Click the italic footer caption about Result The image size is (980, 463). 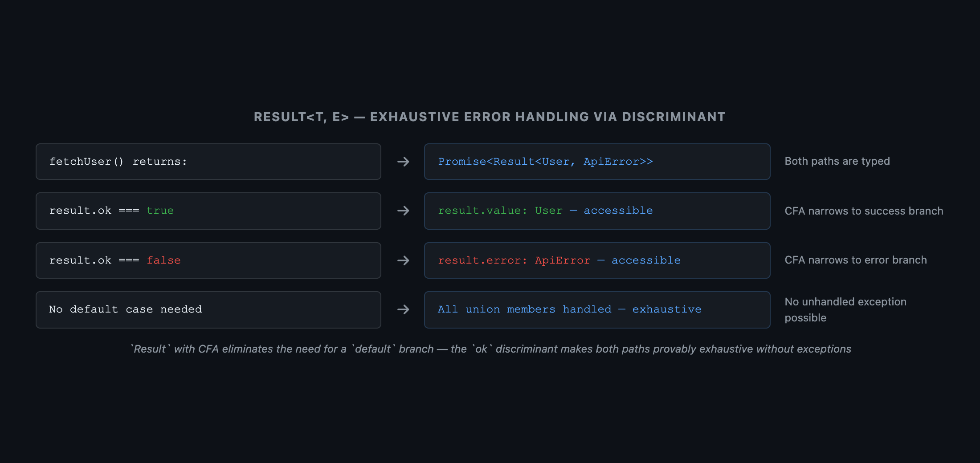click(x=490, y=349)
